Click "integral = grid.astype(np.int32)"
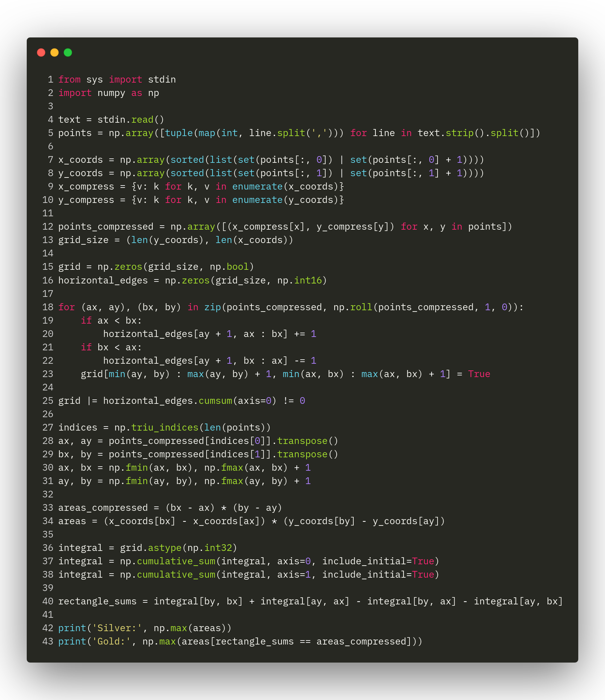This screenshot has height=700, width=605. coord(148,548)
